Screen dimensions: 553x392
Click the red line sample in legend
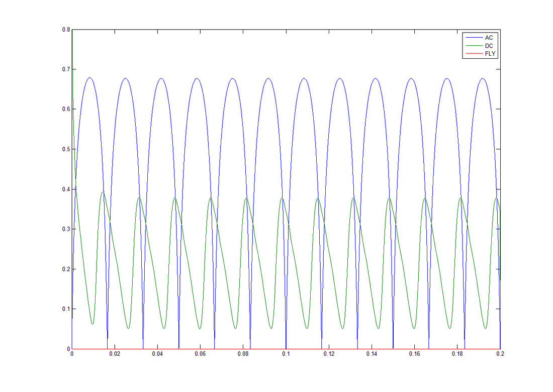click(474, 53)
